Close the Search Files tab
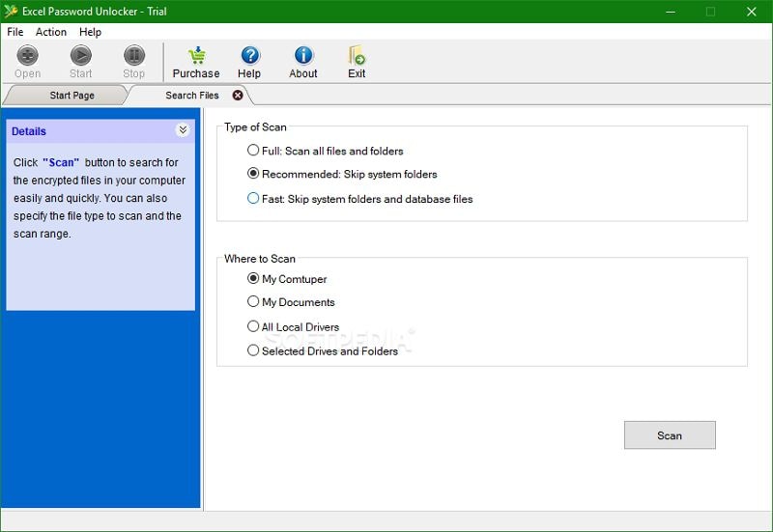 click(x=238, y=95)
